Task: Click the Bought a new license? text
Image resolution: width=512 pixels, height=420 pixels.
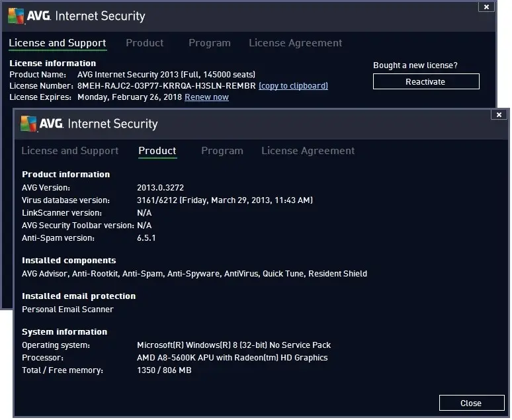Action: click(x=415, y=65)
